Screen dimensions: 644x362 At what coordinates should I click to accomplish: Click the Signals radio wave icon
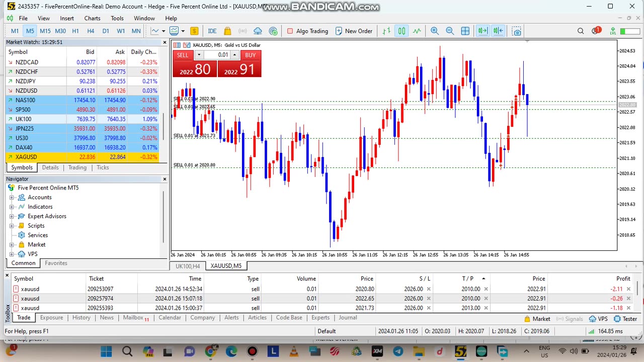point(243,31)
